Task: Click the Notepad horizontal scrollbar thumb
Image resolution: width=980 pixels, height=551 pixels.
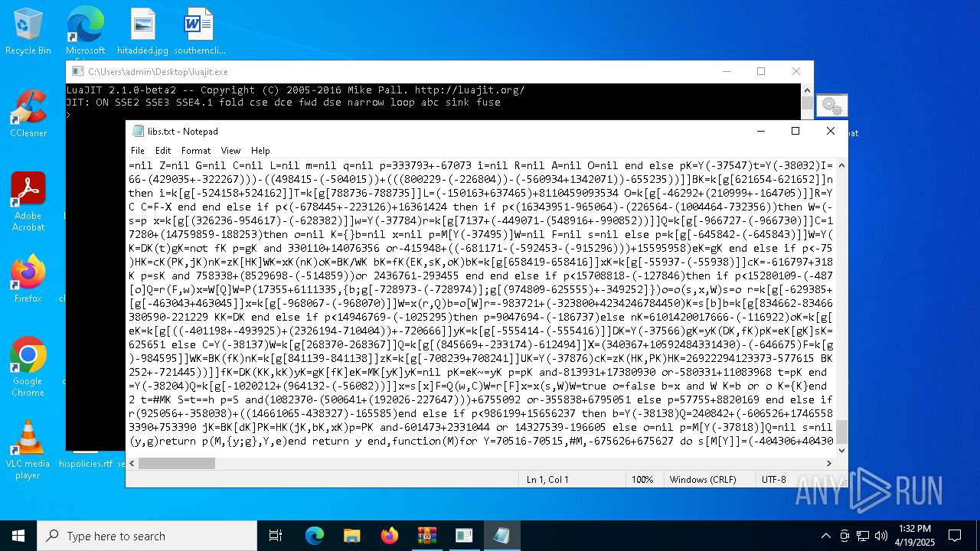Action: click(177, 463)
